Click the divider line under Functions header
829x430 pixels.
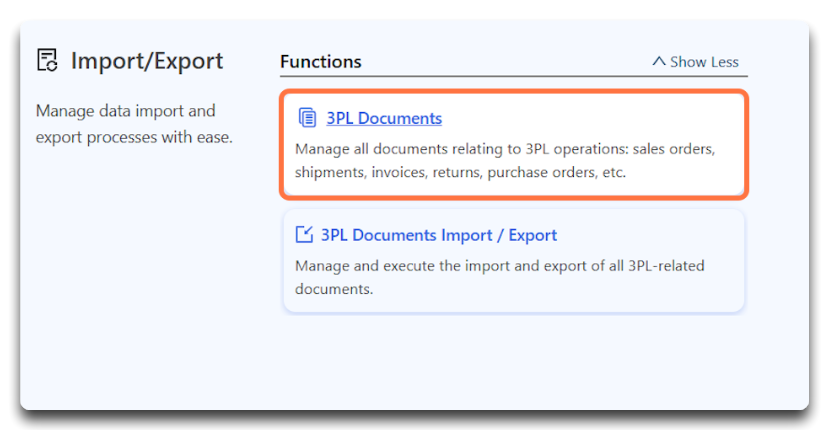click(x=513, y=77)
